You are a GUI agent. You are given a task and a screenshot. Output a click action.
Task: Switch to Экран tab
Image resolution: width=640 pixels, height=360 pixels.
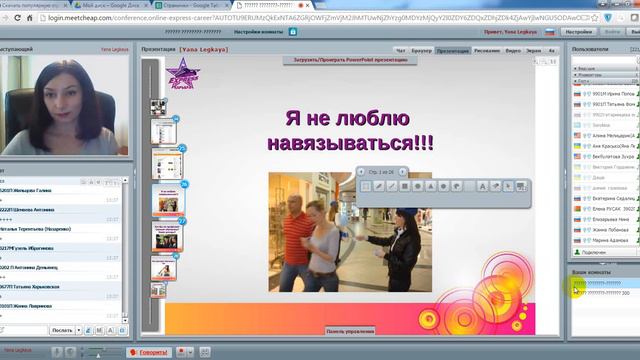pos(533,51)
